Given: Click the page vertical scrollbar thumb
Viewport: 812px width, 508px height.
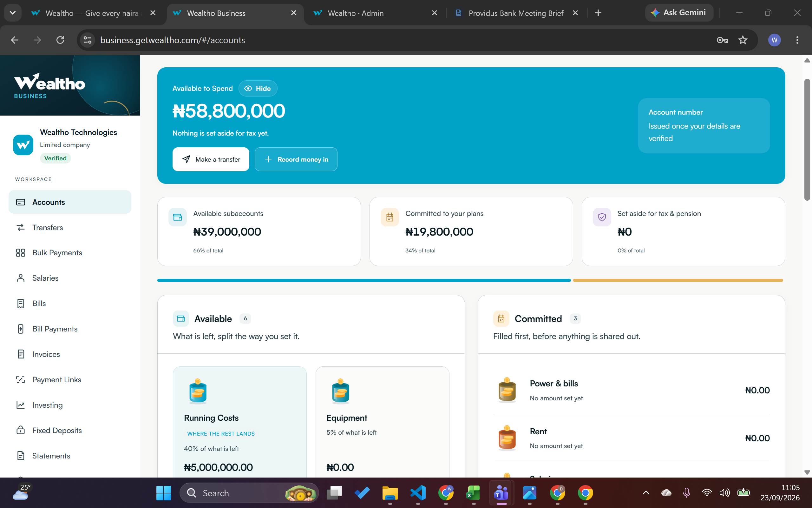Looking at the screenshot, I should (807, 139).
